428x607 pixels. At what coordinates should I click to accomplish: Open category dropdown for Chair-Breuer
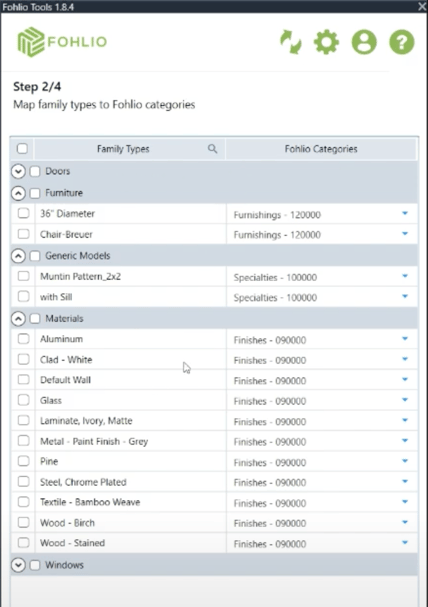(405, 234)
